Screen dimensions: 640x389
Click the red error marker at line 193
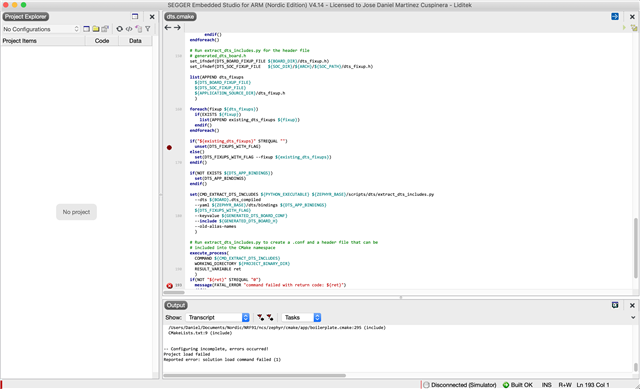(169, 286)
